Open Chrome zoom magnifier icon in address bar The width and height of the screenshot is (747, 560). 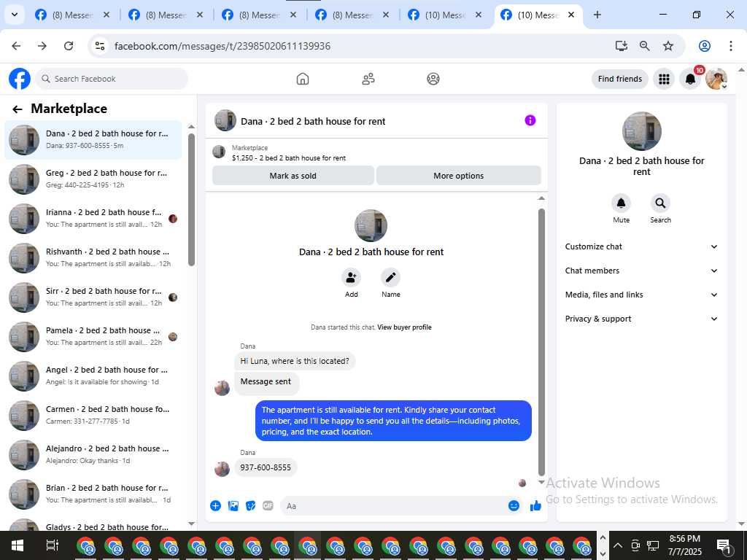[x=645, y=46]
